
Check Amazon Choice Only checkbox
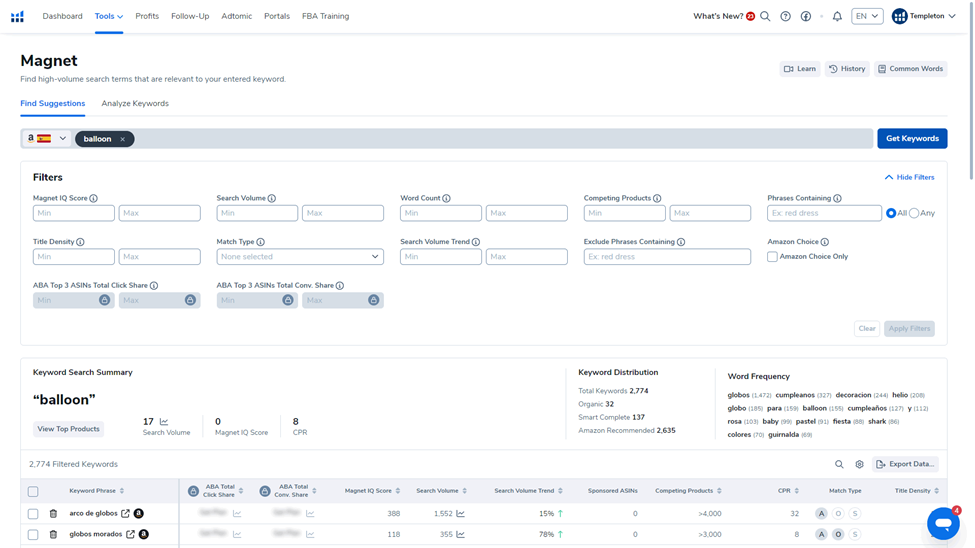(x=772, y=257)
